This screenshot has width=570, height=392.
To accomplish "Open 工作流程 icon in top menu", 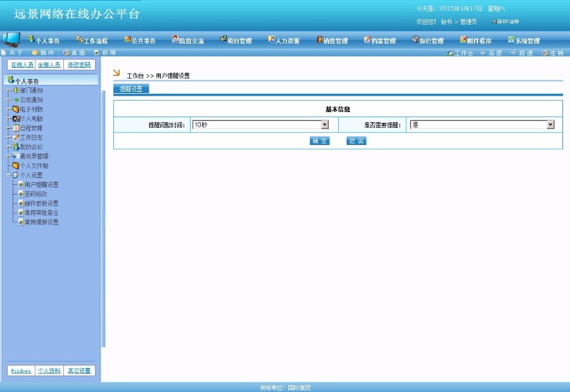I will point(80,39).
